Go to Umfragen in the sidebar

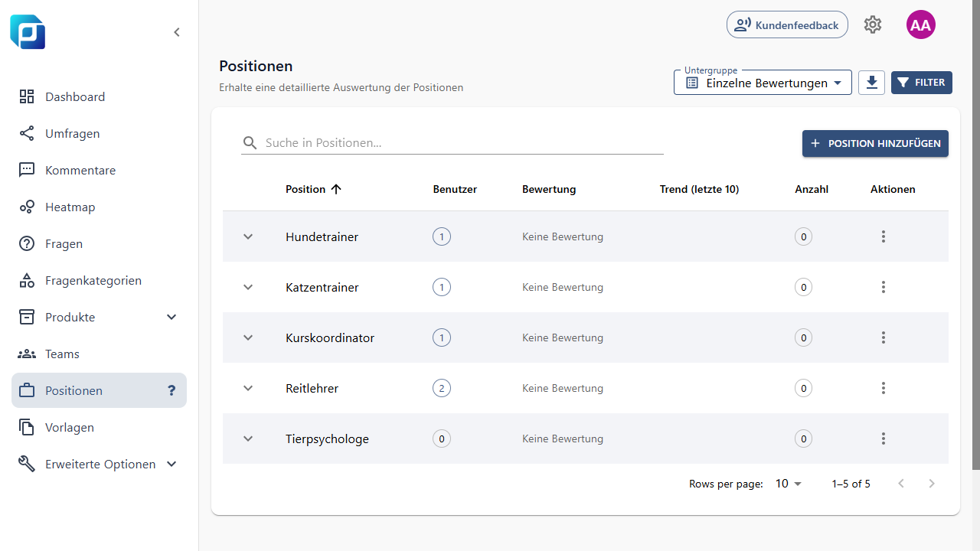[x=99, y=133]
